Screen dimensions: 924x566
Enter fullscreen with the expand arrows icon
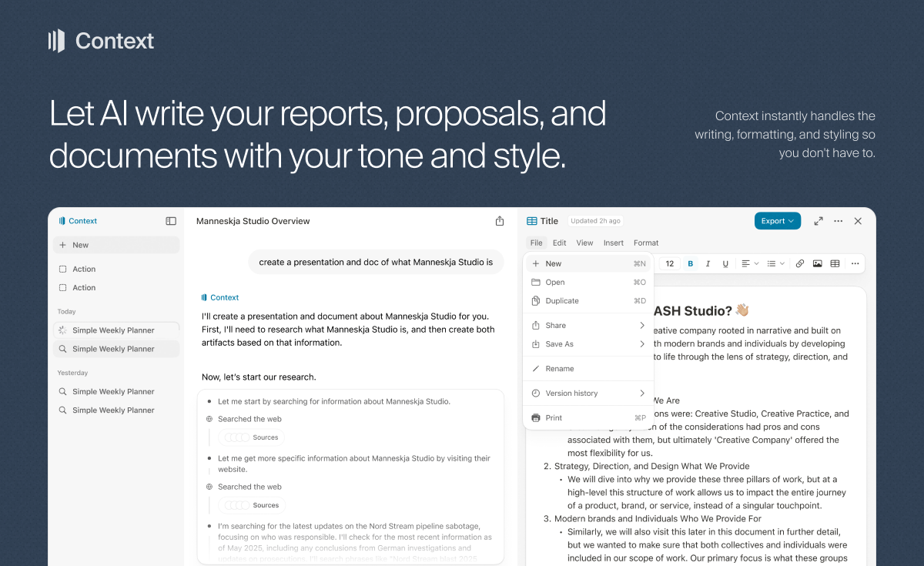[x=819, y=221]
